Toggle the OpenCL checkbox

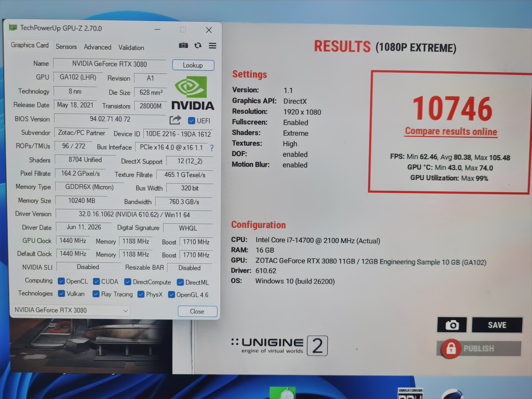tap(61, 281)
